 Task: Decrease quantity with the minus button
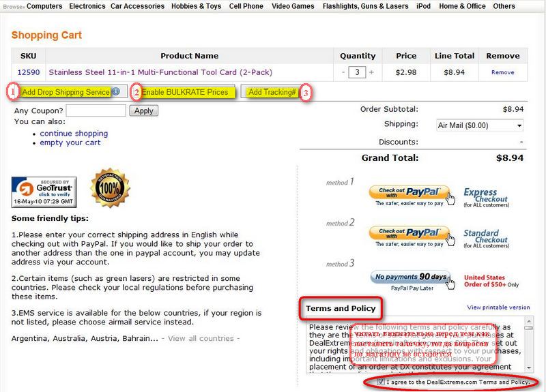[x=343, y=72]
